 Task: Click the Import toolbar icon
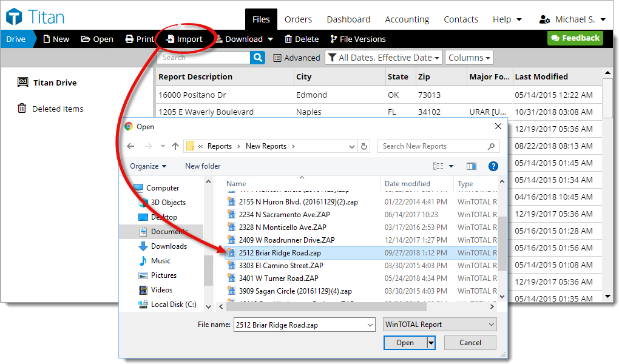[171, 39]
